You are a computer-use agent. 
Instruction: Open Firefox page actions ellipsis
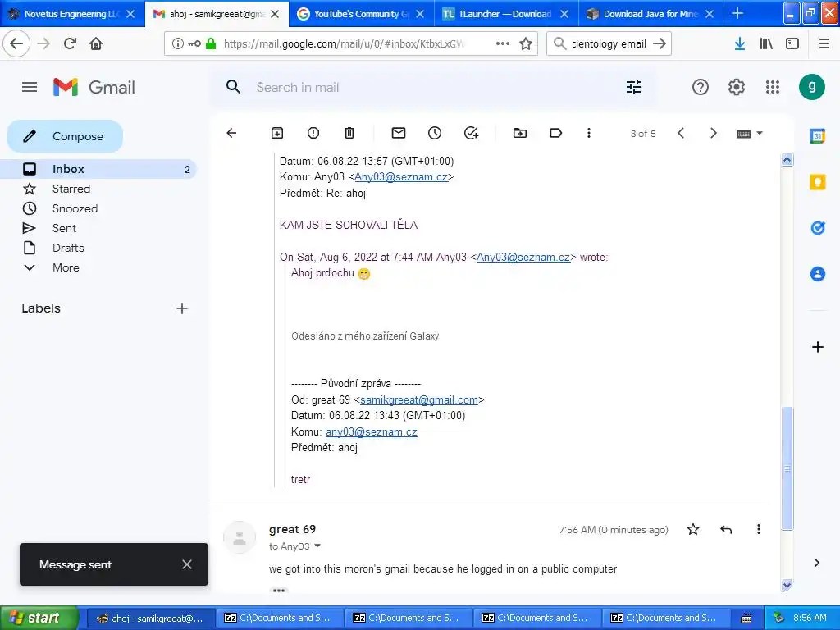pyautogui.click(x=503, y=43)
